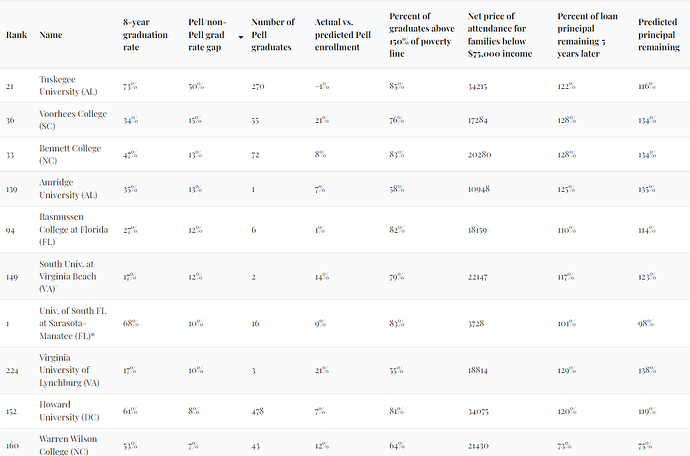Sort table by Rank column
This screenshot has height=456, width=690.
[x=16, y=35]
